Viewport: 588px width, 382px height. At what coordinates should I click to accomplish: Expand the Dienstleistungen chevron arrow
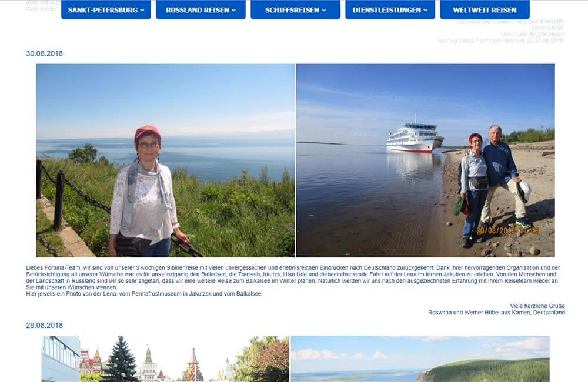click(x=425, y=11)
